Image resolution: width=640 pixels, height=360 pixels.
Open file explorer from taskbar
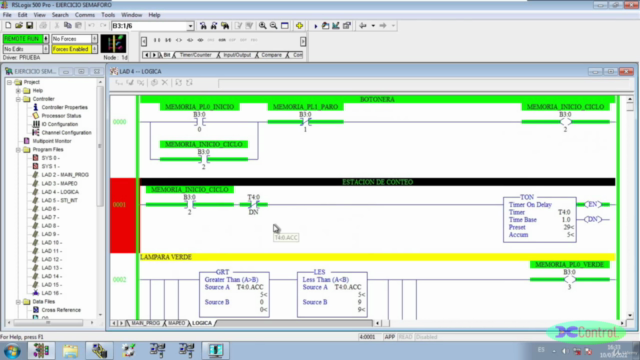click(70, 351)
